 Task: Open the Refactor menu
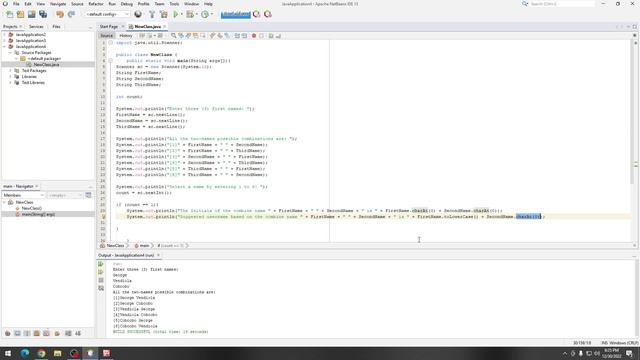[x=96, y=4]
